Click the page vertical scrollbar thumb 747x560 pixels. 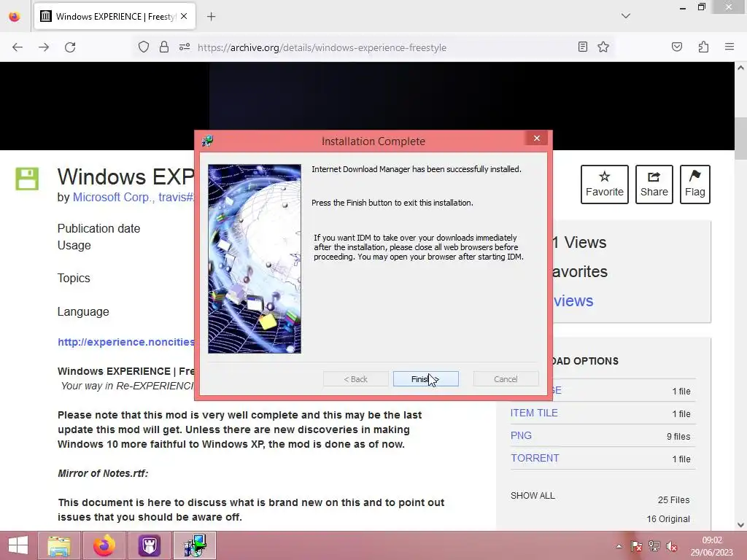[740, 138]
